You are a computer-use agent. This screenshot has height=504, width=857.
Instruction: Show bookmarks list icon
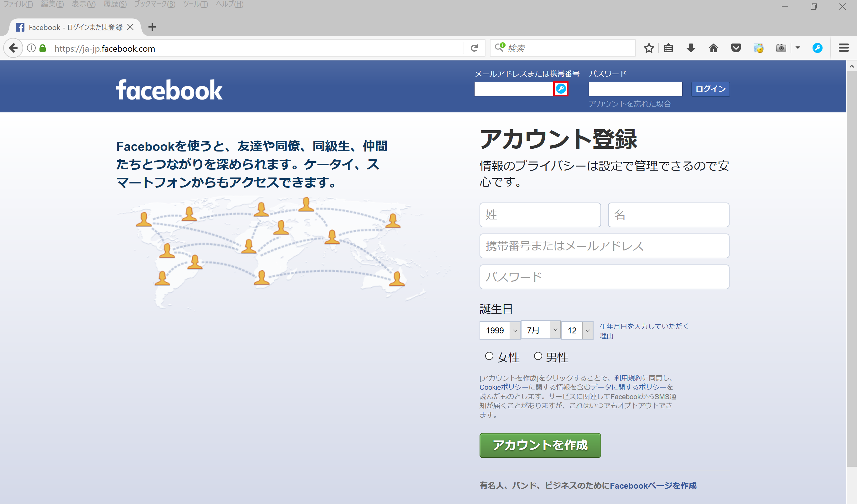pyautogui.click(x=668, y=48)
